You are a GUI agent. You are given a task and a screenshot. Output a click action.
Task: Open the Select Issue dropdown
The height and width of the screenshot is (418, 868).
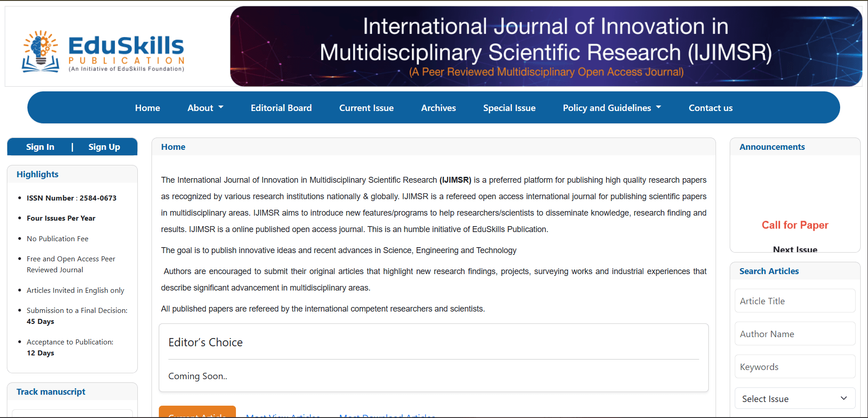coord(795,399)
